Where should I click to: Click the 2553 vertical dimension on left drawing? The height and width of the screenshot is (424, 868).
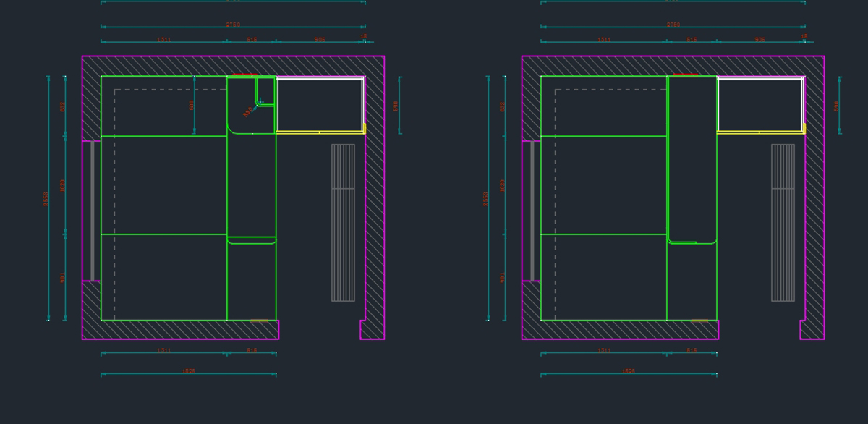[x=46, y=199]
